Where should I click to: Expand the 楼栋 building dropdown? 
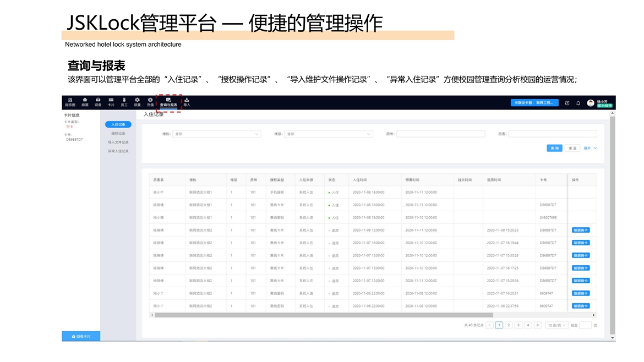[216, 134]
